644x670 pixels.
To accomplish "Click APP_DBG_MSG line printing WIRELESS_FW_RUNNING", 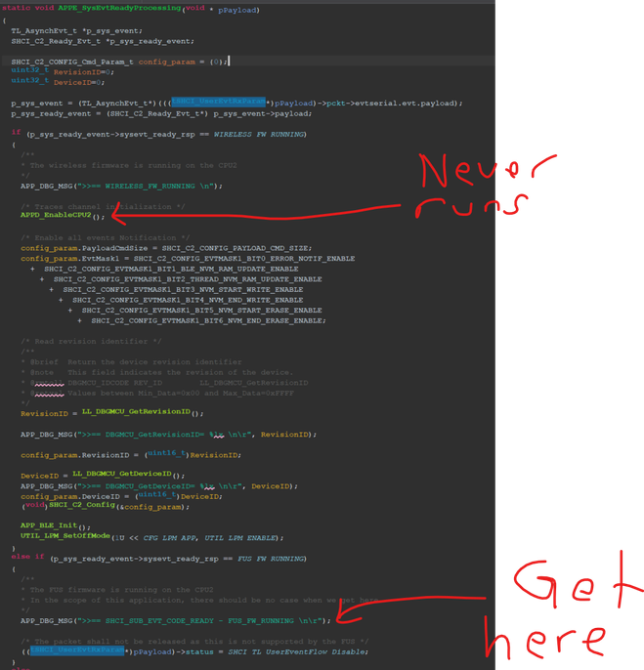I will coord(121,186).
